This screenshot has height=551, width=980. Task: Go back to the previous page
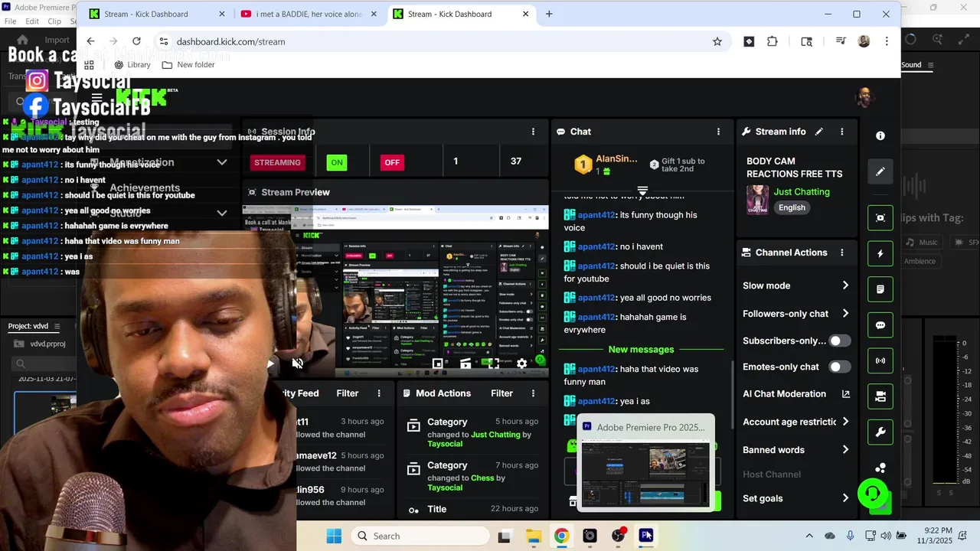point(90,41)
